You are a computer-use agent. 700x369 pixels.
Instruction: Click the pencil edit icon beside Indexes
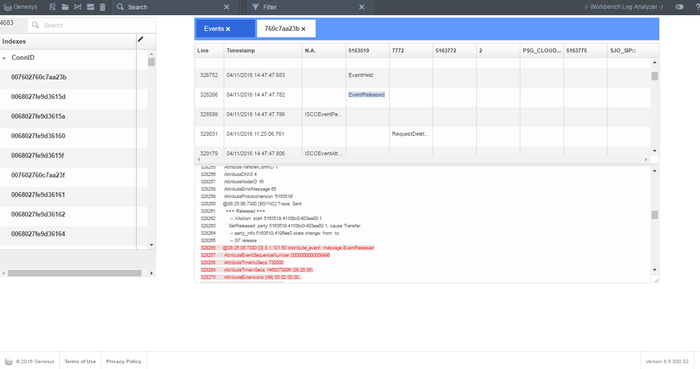(x=141, y=40)
